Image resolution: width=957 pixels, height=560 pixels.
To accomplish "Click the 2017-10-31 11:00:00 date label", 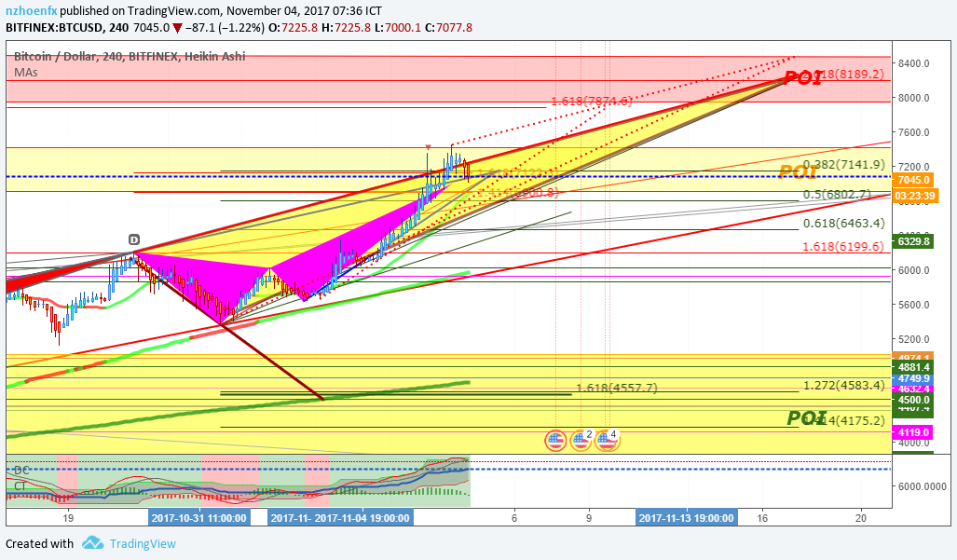I will click(199, 518).
